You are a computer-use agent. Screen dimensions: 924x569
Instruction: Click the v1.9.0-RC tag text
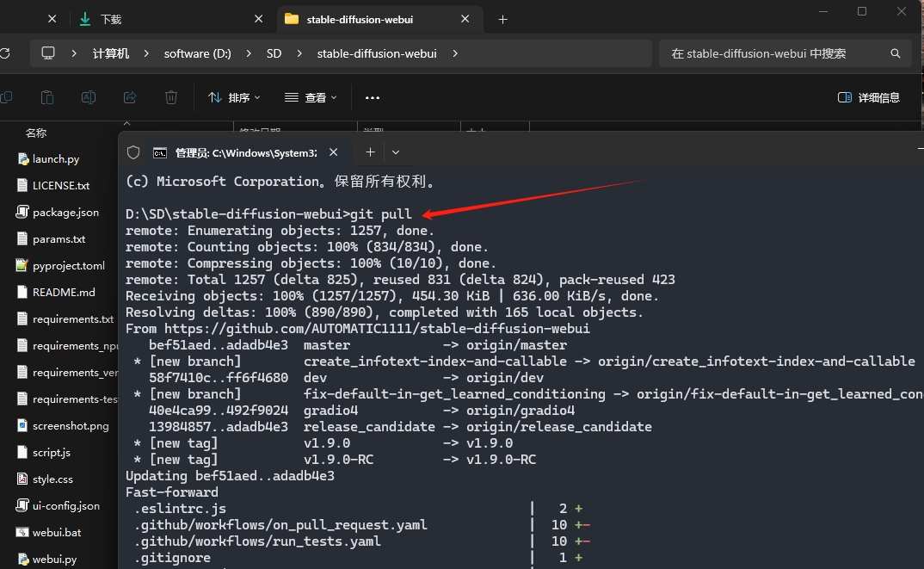[x=339, y=460]
